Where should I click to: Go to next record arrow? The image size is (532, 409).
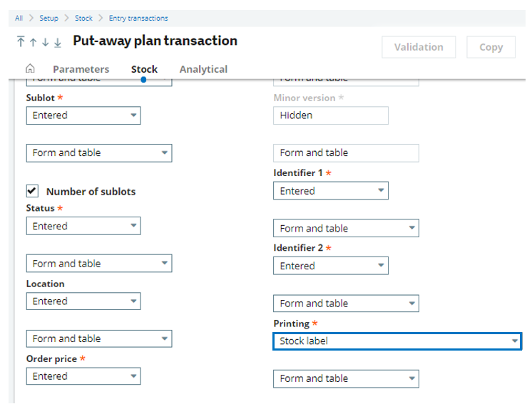click(x=45, y=42)
